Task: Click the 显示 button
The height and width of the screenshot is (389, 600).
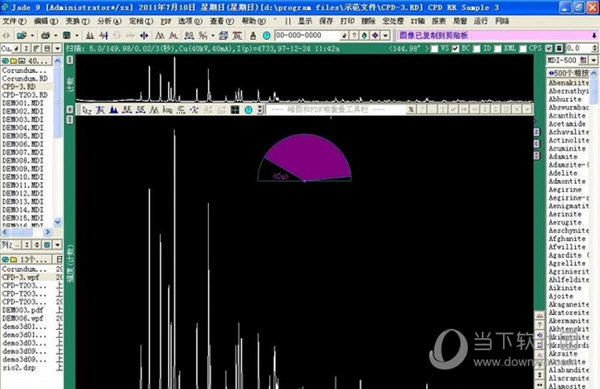Action: [305, 21]
